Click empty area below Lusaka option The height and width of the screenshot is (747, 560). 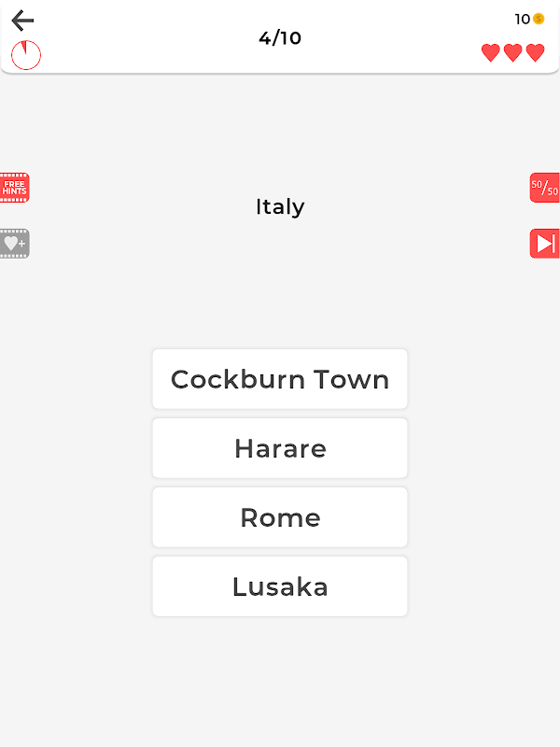coord(280,682)
